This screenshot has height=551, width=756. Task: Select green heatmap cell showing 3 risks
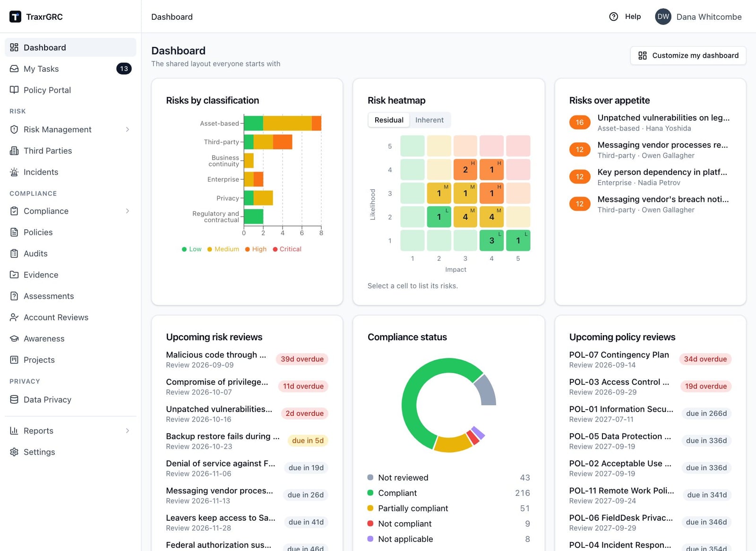point(491,241)
